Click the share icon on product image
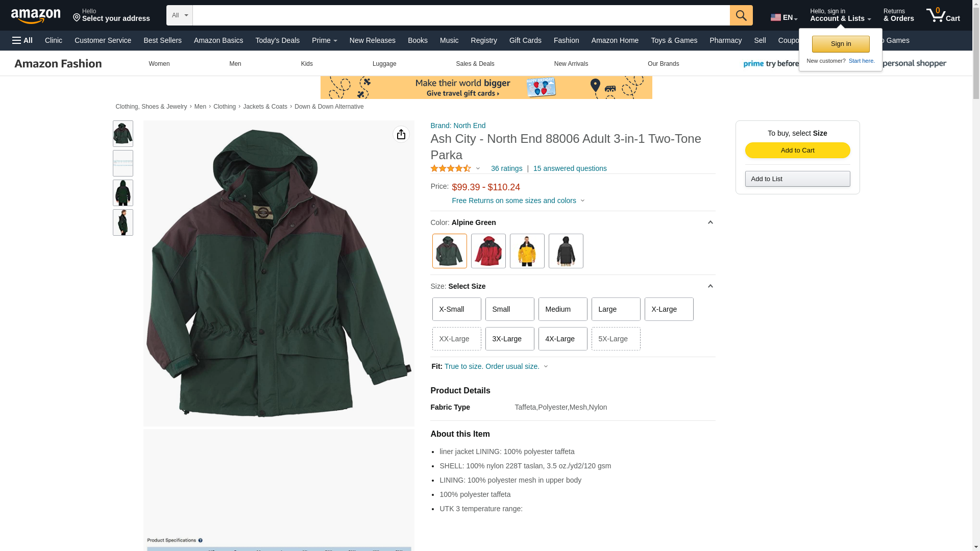This screenshot has height=551, width=980. 401,134
